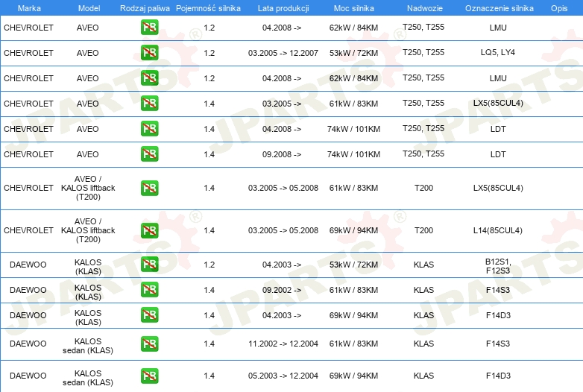This screenshot has height=392, width=583.
Task: Click fuel icon in AVEO LDT 09.2008 row
Action: point(149,154)
